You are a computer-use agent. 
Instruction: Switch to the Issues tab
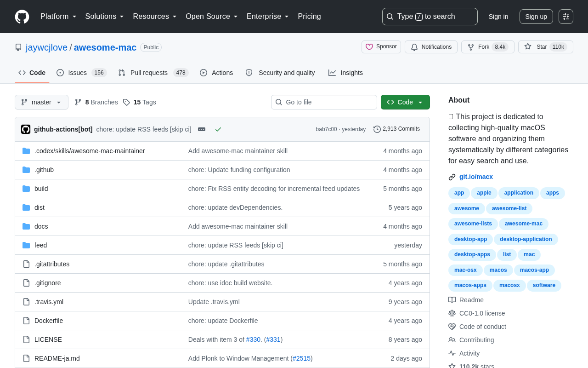pyautogui.click(x=81, y=73)
